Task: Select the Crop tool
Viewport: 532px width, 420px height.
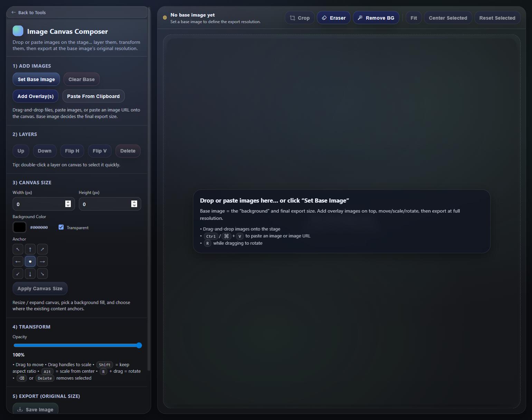Action: point(300,18)
